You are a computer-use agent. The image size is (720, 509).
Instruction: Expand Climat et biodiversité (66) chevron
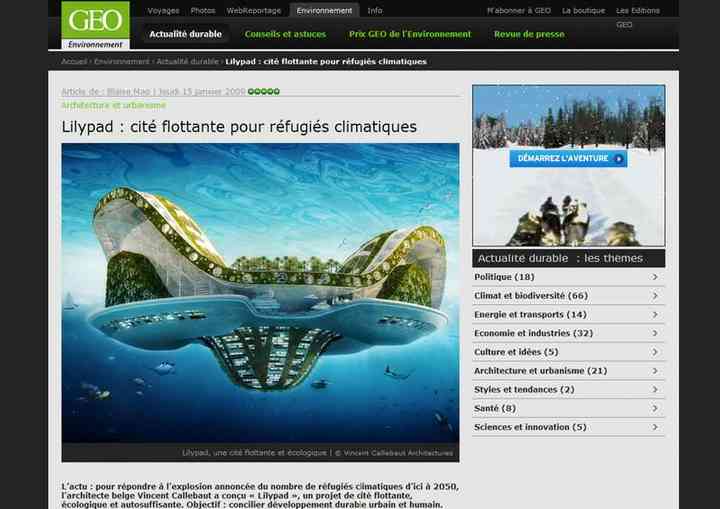[x=655, y=296]
